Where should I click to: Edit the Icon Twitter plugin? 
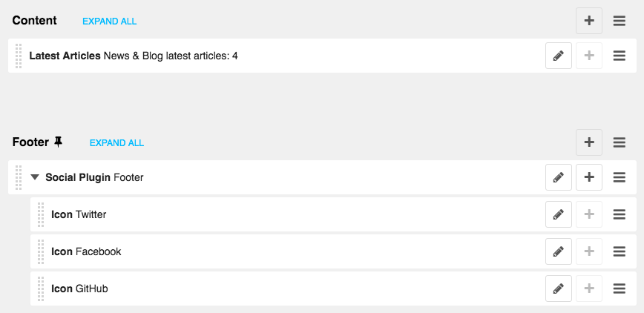pyautogui.click(x=558, y=214)
